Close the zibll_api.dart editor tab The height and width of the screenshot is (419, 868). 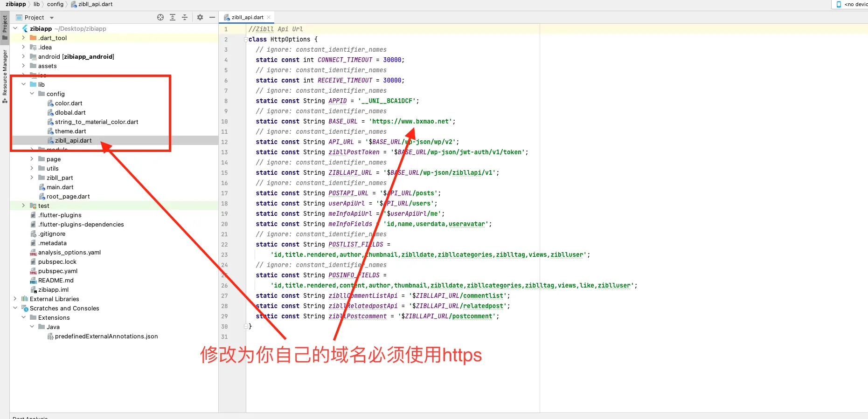click(x=269, y=17)
